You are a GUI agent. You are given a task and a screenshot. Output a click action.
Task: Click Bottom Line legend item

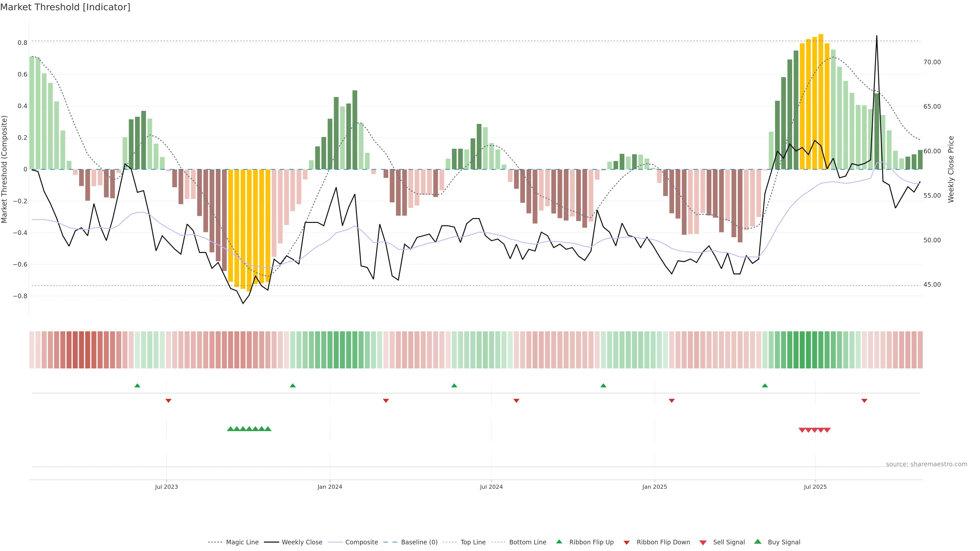(x=527, y=542)
